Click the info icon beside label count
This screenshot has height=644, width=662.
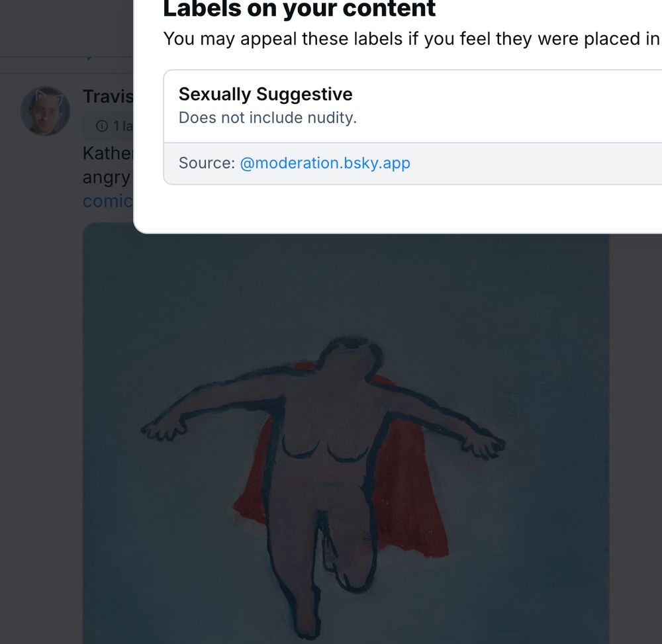[102, 126]
